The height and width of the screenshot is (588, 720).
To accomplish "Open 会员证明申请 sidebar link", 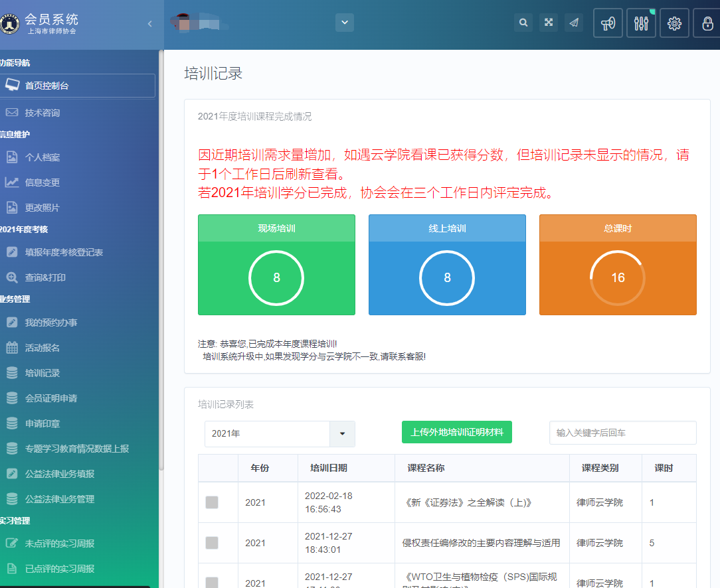I will (51, 398).
